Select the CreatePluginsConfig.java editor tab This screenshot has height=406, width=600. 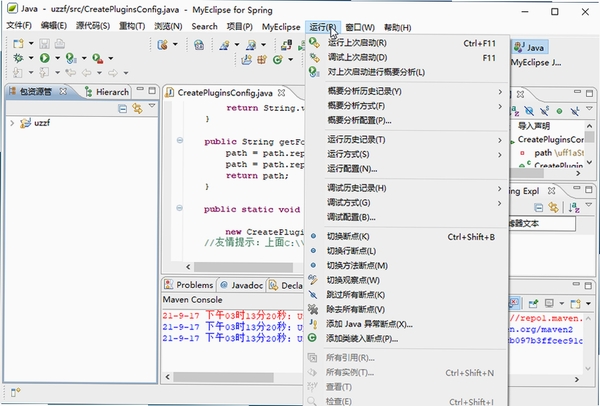click(x=225, y=93)
